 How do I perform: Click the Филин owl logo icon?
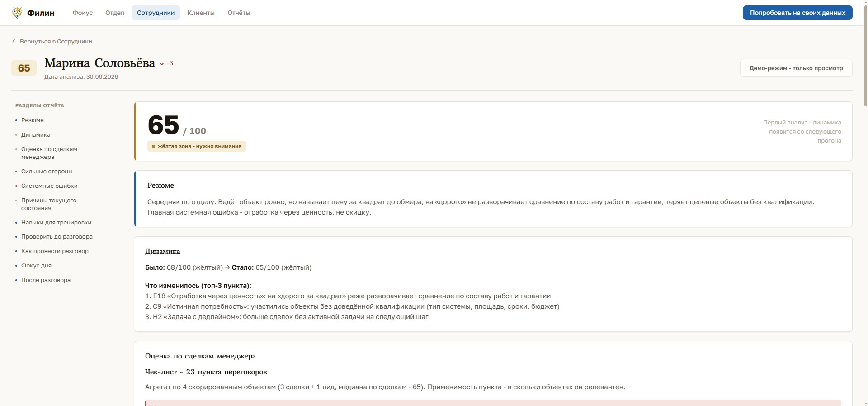(x=17, y=13)
